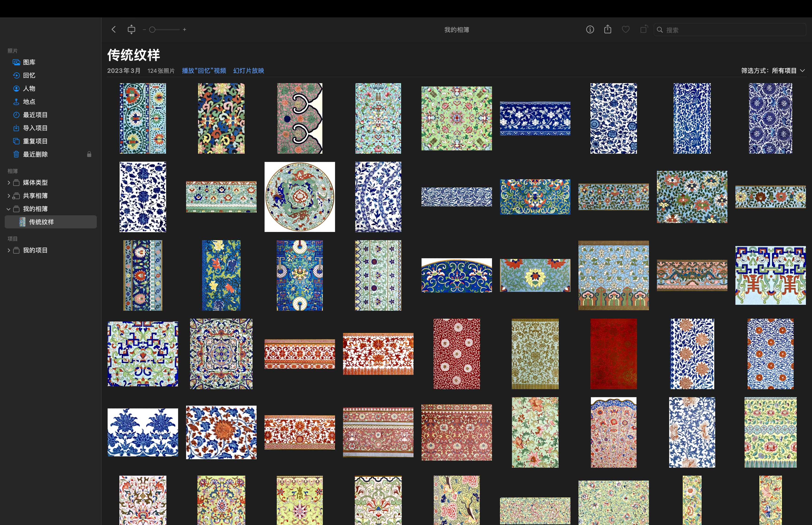Select 最近项目 clock icon in sidebar
Viewport: 812px width, 525px height.
pos(16,115)
